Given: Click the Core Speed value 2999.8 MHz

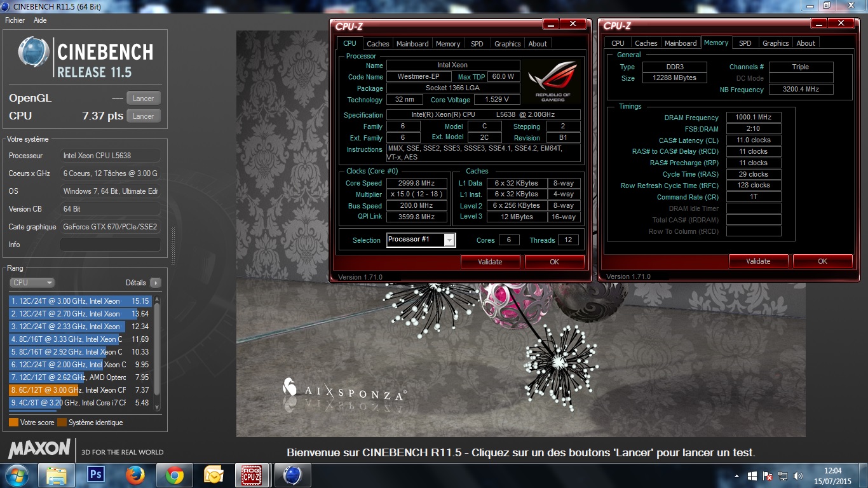Looking at the screenshot, I should pyautogui.click(x=416, y=183).
